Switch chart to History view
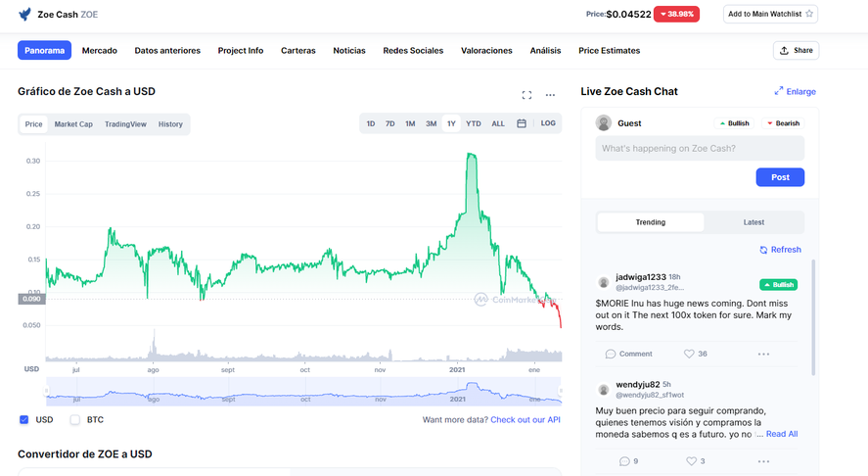The height and width of the screenshot is (476, 868). coord(170,124)
